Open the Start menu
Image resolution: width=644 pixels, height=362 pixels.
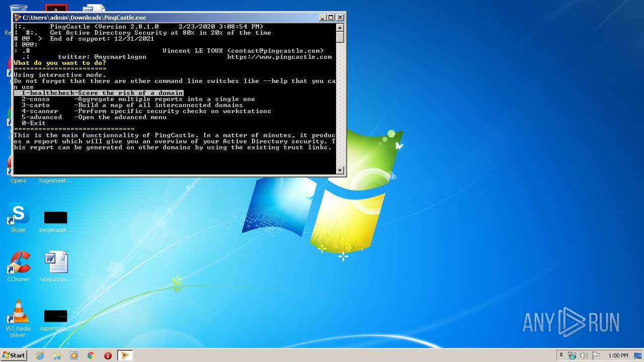14,355
